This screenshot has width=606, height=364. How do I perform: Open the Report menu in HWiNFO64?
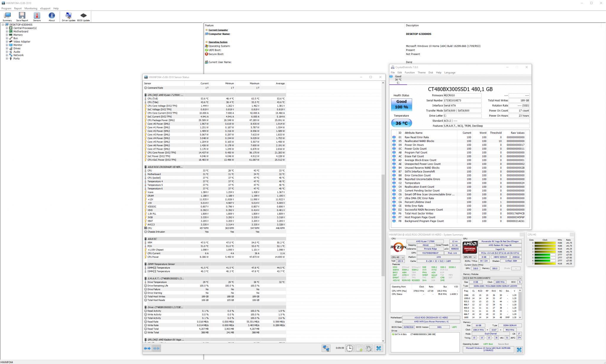(x=18, y=9)
